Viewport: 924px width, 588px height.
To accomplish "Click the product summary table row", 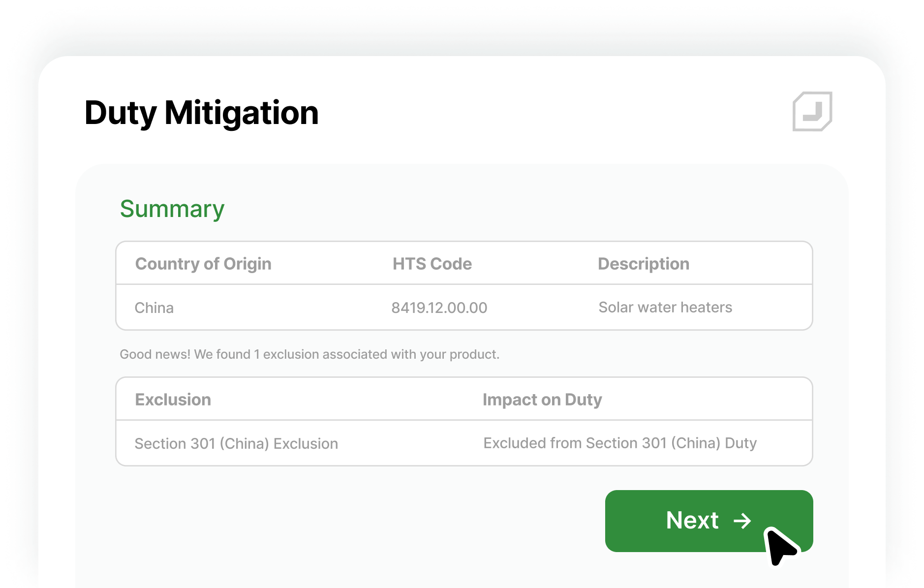I will (x=464, y=308).
